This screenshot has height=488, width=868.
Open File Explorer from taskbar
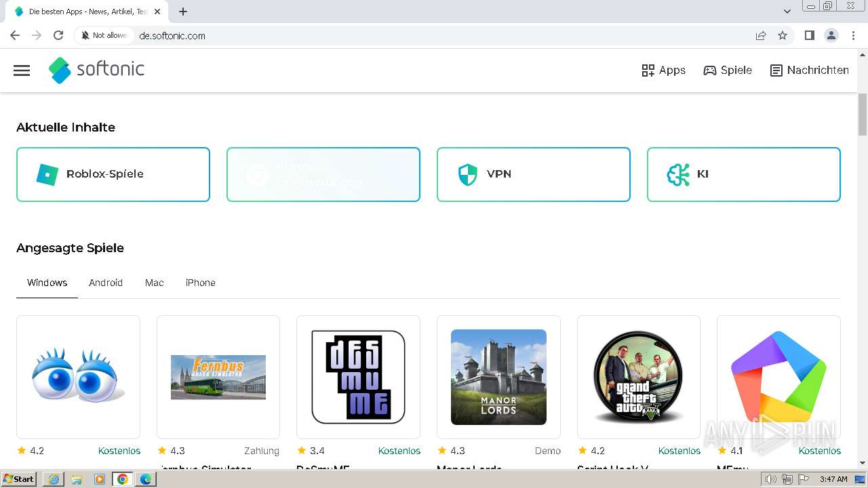pos(77,479)
